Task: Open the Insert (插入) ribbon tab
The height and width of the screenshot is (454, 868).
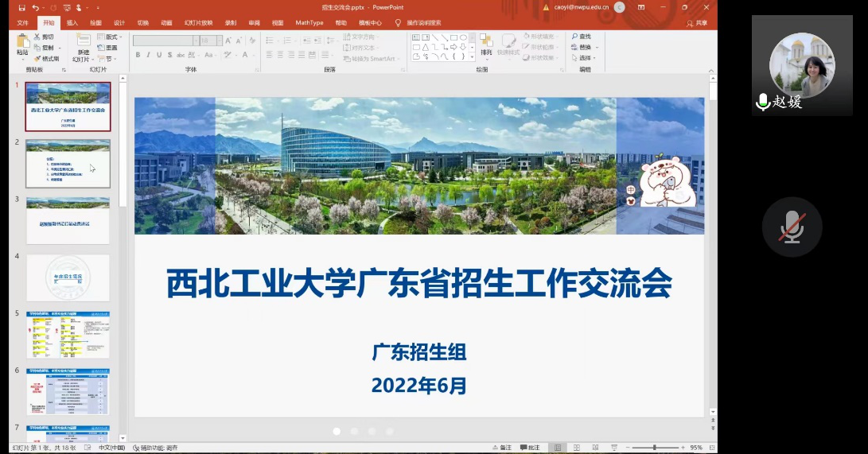Action: [x=72, y=23]
